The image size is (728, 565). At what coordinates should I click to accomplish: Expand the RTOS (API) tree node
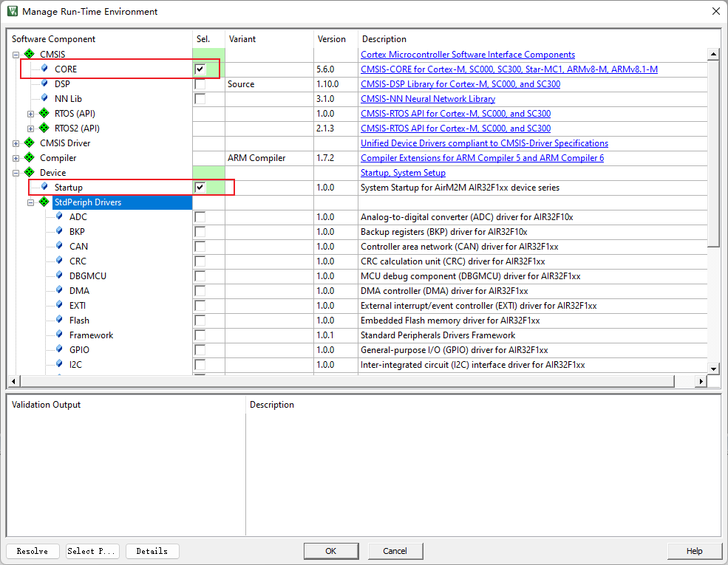click(x=30, y=114)
